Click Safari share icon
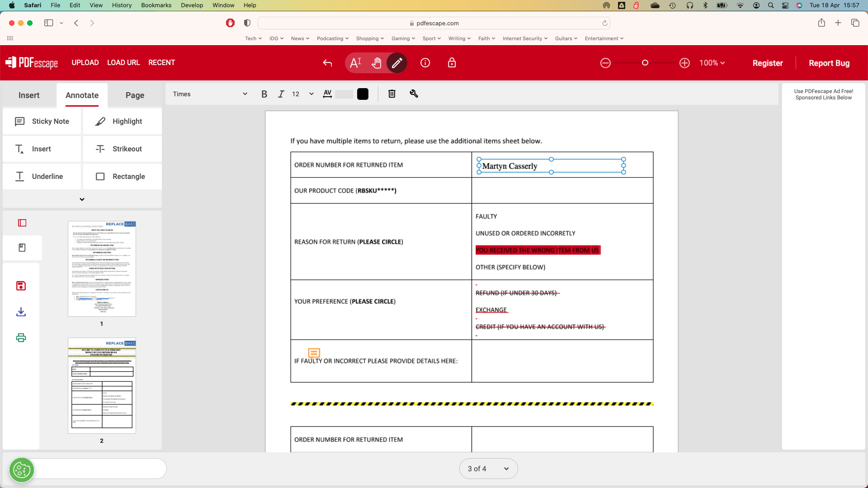 click(x=821, y=23)
